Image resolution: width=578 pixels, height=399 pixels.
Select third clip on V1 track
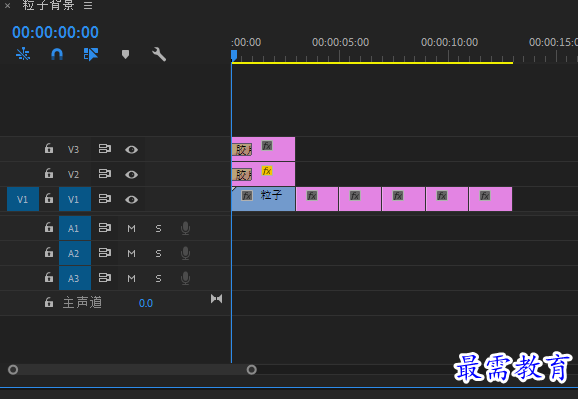(x=360, y=199)
